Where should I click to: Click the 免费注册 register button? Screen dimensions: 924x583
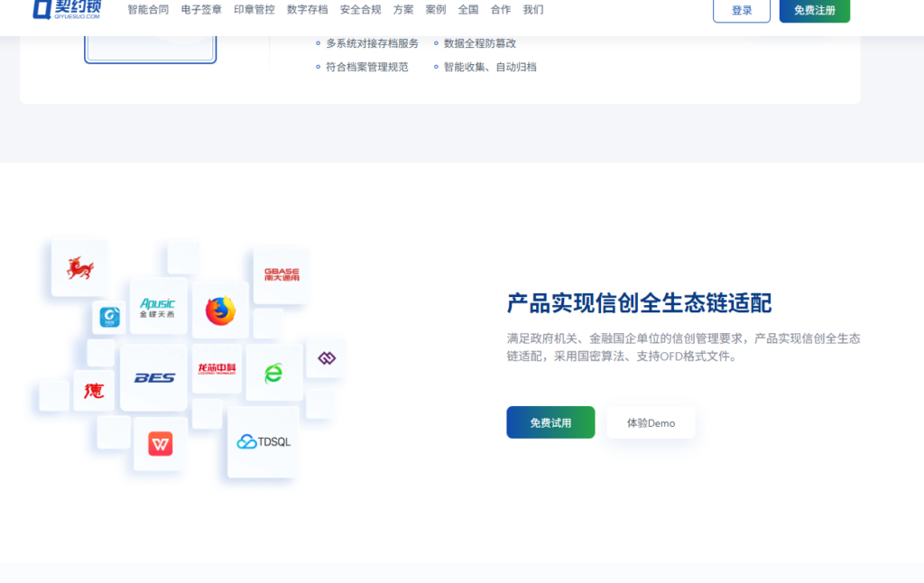pos(815,10)
